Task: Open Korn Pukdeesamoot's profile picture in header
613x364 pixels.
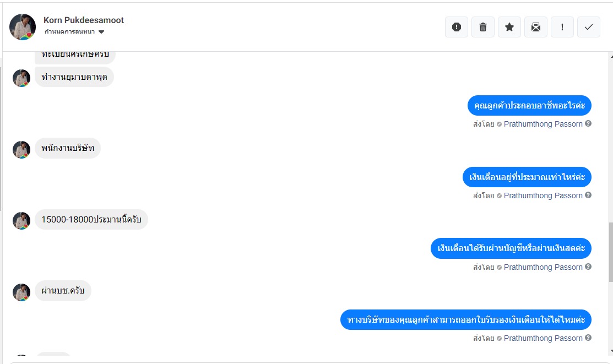Action: point(22,27)
